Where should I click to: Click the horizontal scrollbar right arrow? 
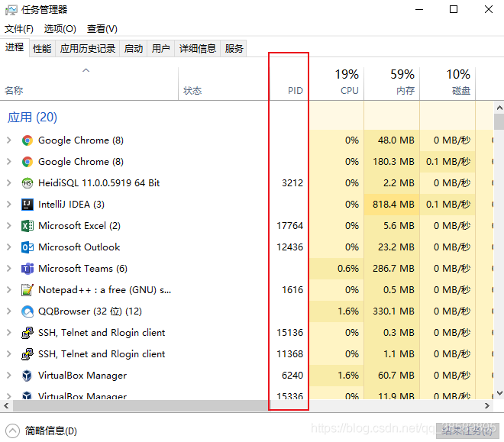pyautogui.click(x=487, y=405)
